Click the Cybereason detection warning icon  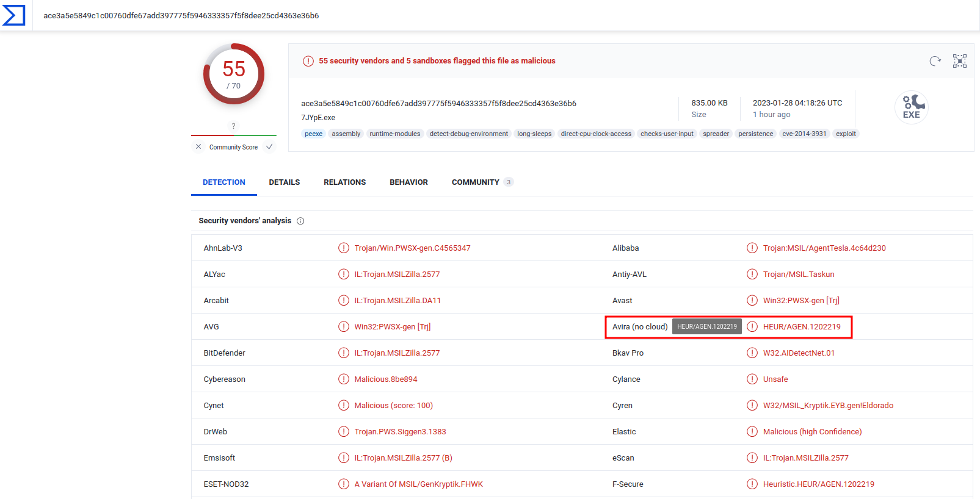pyautogui.click(x=344, y=379)
